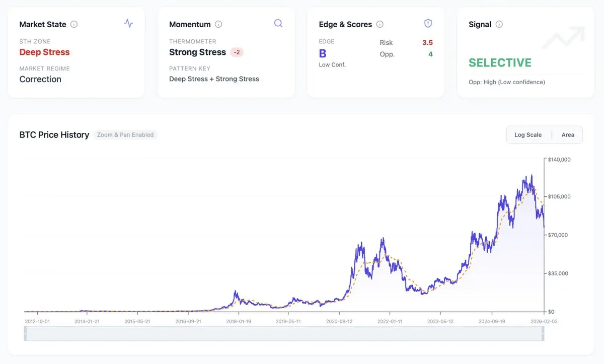Click the 2026-02-02 date label on chart axis
This screenshot has width=604, height=364.
545,321
